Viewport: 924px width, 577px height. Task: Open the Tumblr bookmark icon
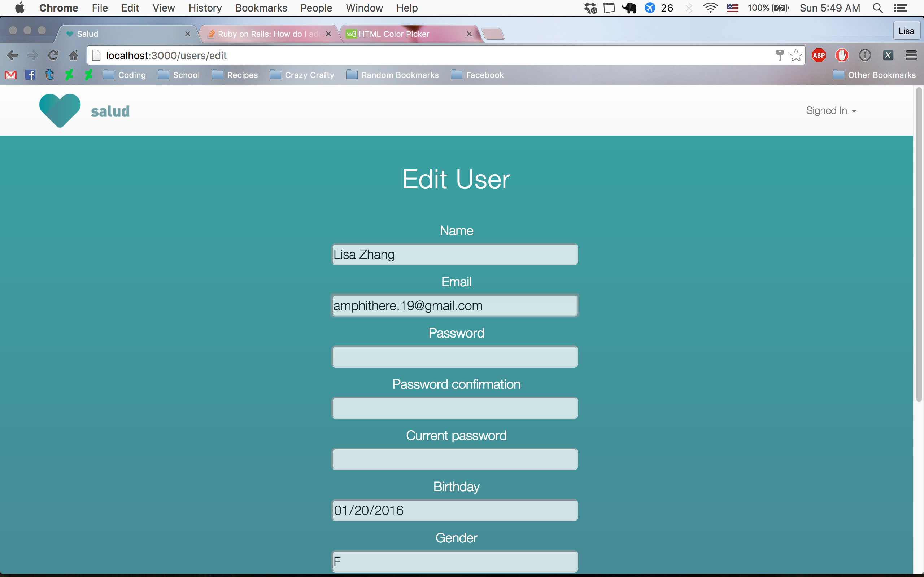pos(49,75)
